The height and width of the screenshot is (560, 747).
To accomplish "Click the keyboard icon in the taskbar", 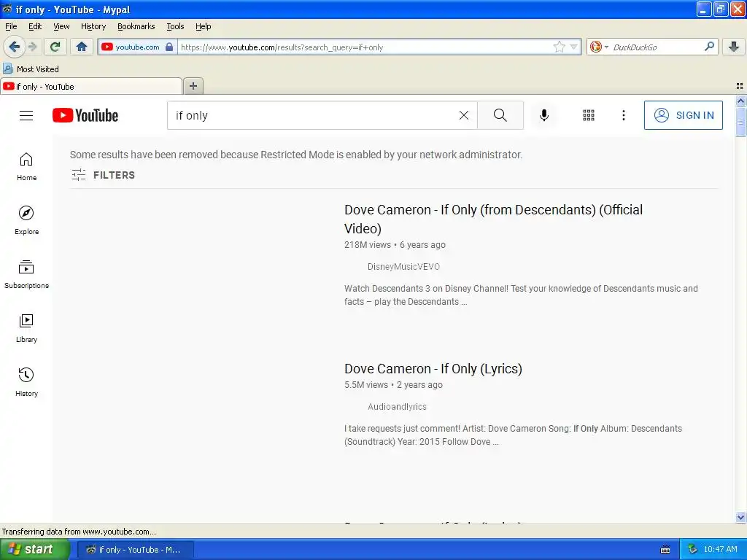I will [x=665, y=550].
